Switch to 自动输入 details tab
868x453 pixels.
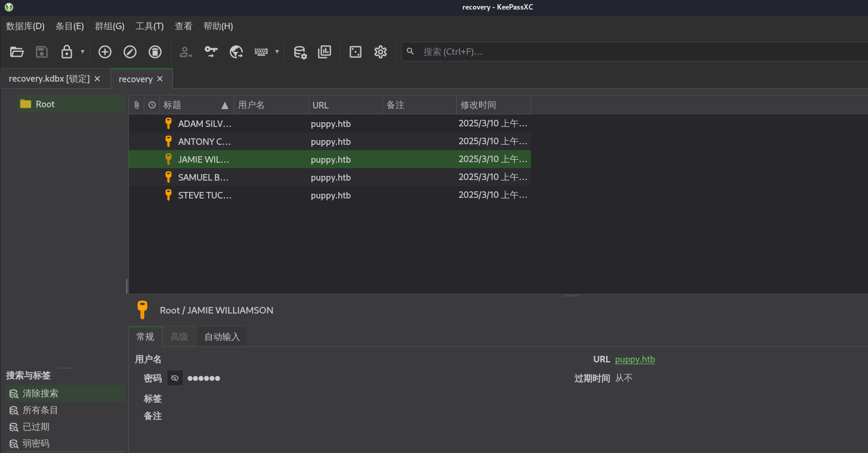[x=222, y=337]
